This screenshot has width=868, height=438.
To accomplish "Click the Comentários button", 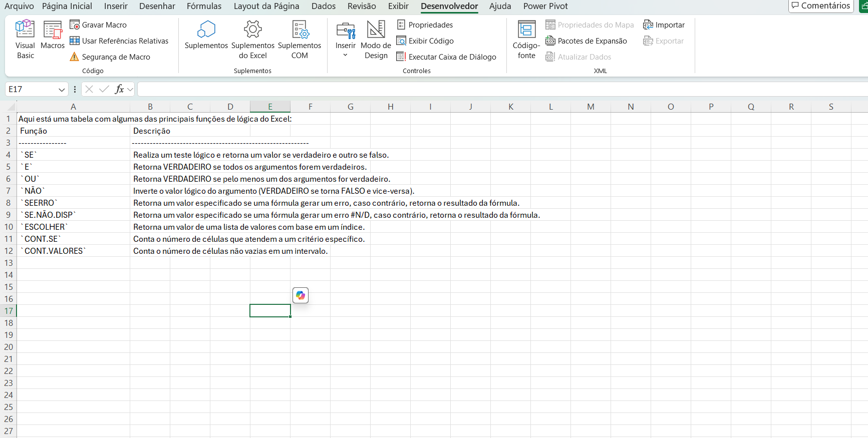I will click(x=821, y=6).
